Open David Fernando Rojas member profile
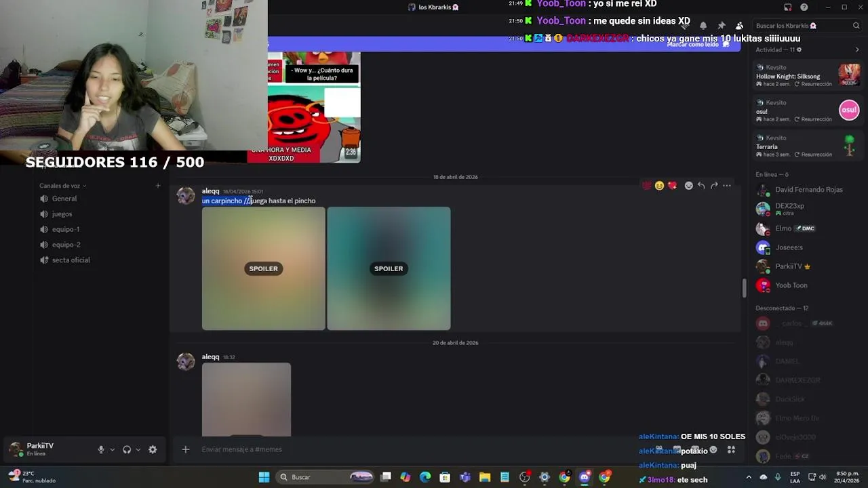Screen dimensions: 868x488 [x=808, y=190]
